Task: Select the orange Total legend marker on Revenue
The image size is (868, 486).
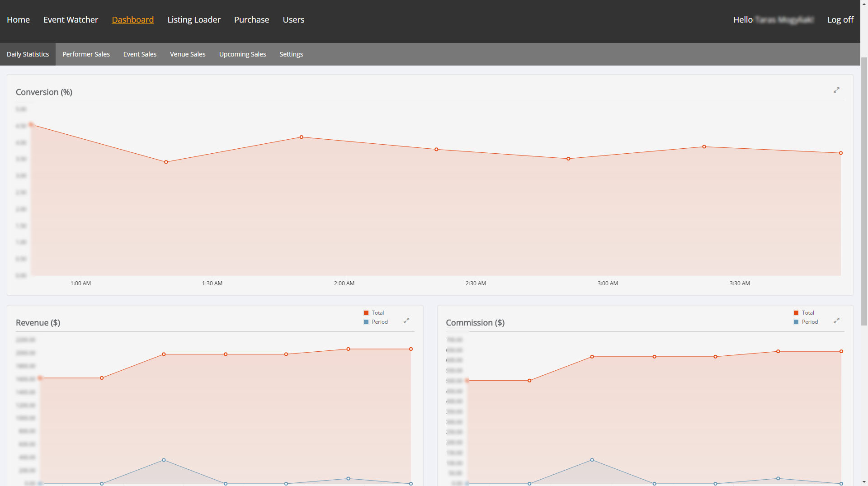Action: [366, 312]
